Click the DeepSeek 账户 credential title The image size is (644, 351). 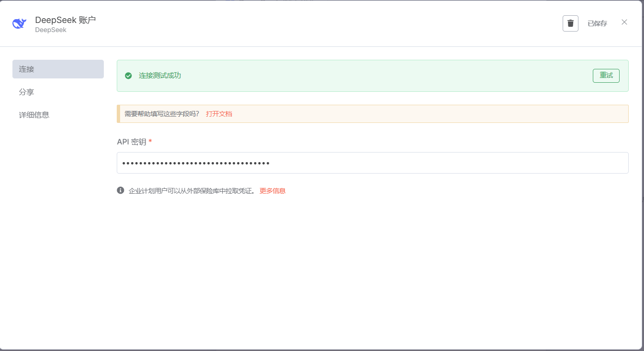66,20
